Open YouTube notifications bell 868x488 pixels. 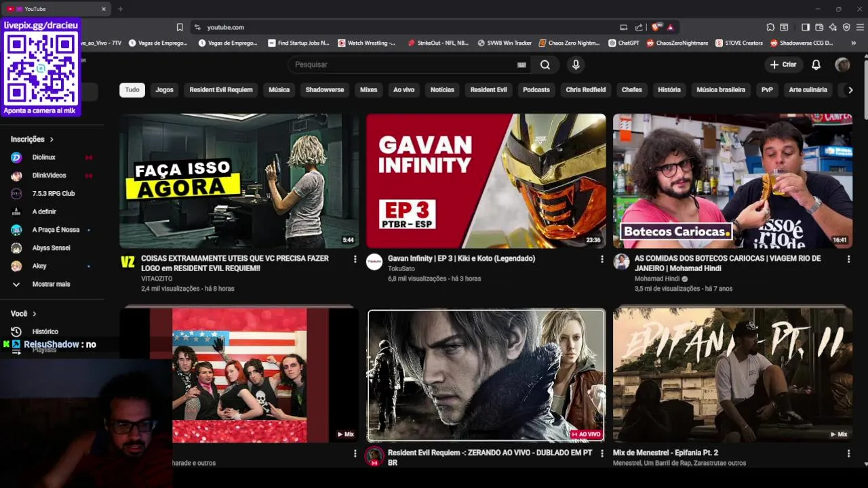pos(816,64)
